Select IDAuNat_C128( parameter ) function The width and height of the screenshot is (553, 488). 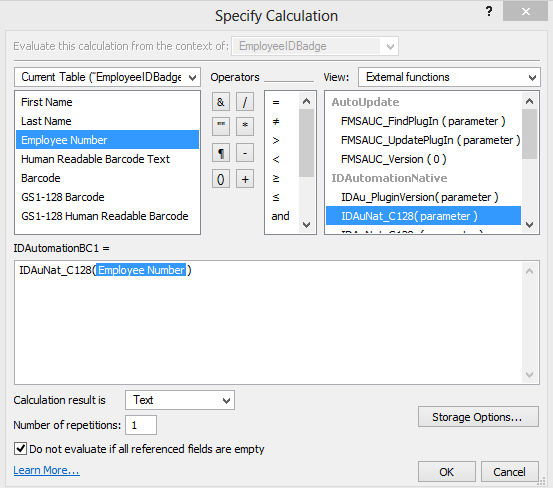[x=423, y=216]
